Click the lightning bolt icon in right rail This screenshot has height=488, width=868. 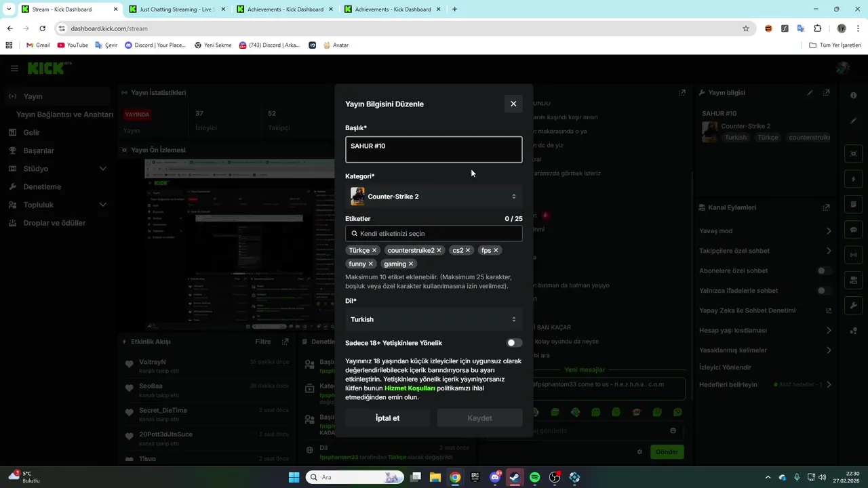853,180
